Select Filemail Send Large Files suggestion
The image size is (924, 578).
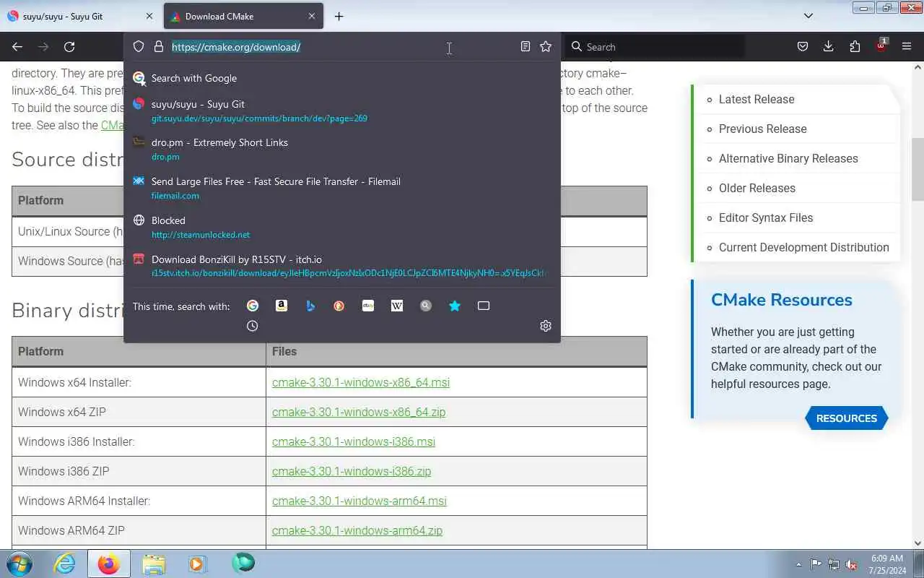pos(342,188)
